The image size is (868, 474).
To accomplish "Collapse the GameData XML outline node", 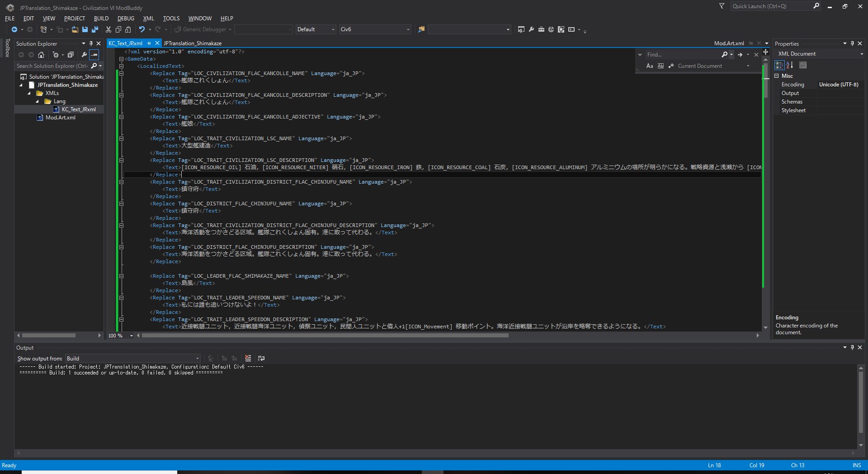I will pyautogui.click(x=121, y=59).
